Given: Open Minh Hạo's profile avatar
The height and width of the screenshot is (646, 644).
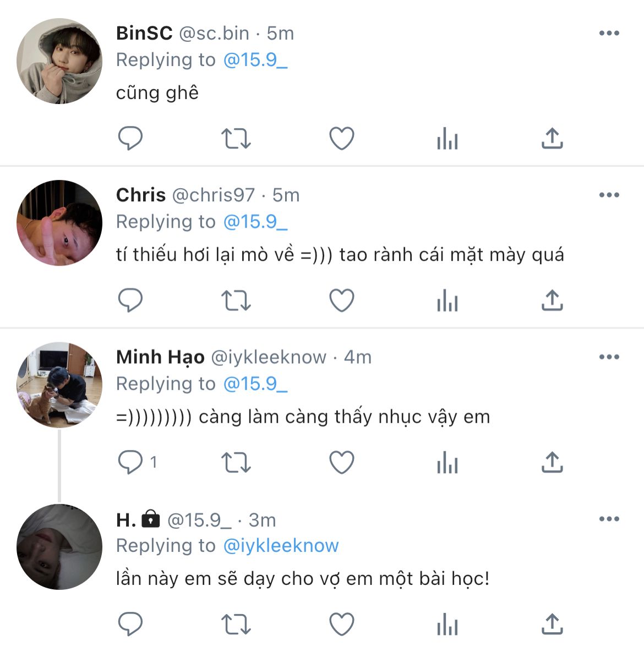Looking at the screenshot, I should coord(59,385).
